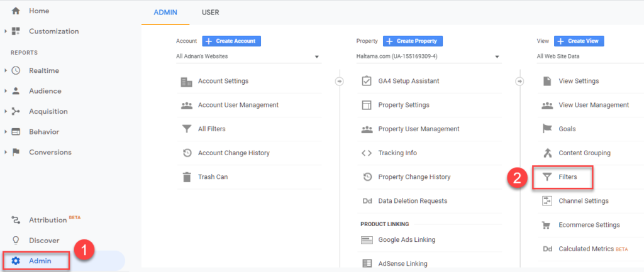Click the View User Management people icon

pos(547,105)
